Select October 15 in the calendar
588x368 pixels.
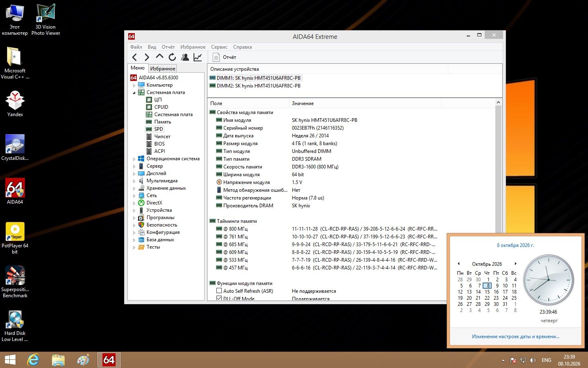pos(487,292)
